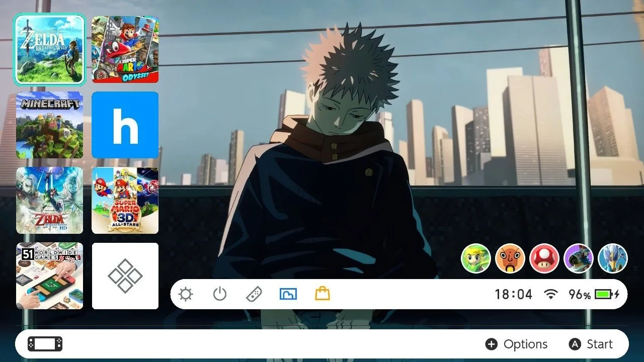This screenshot has height=362, width=644.
Task: Open the Controllers Joy-Con icon
Action: pos(254,294)
